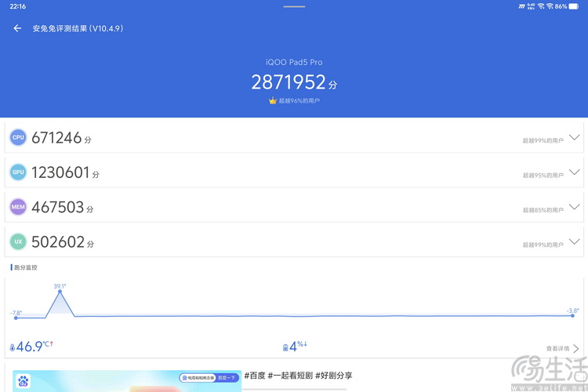Tap the title 安兔兔评测结果 (V10.4.9)
This screenshot has height=392, width=588.
[x=78, y=28]
